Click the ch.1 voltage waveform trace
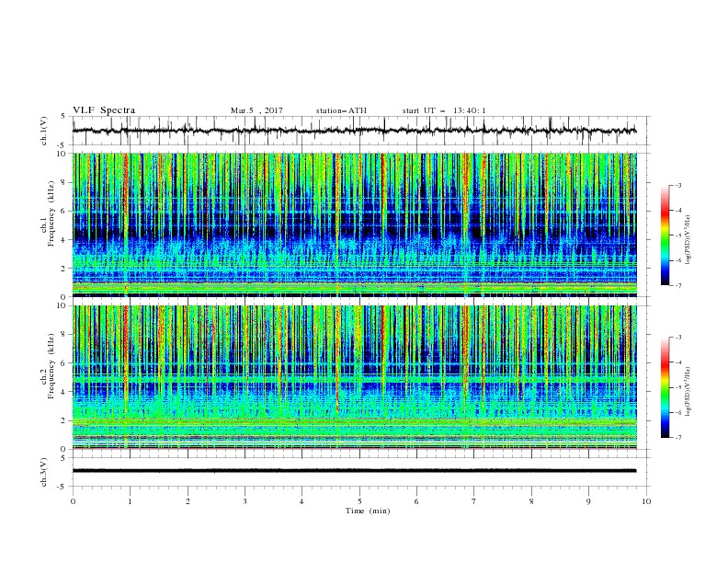This screenshot has height=563, width=728. (354, 131)
